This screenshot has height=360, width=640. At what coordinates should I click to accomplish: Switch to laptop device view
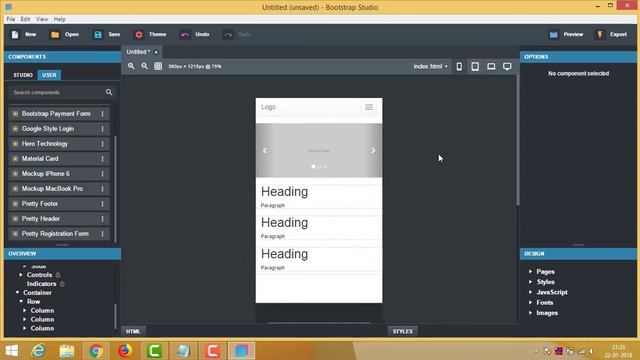coord(491,66)
